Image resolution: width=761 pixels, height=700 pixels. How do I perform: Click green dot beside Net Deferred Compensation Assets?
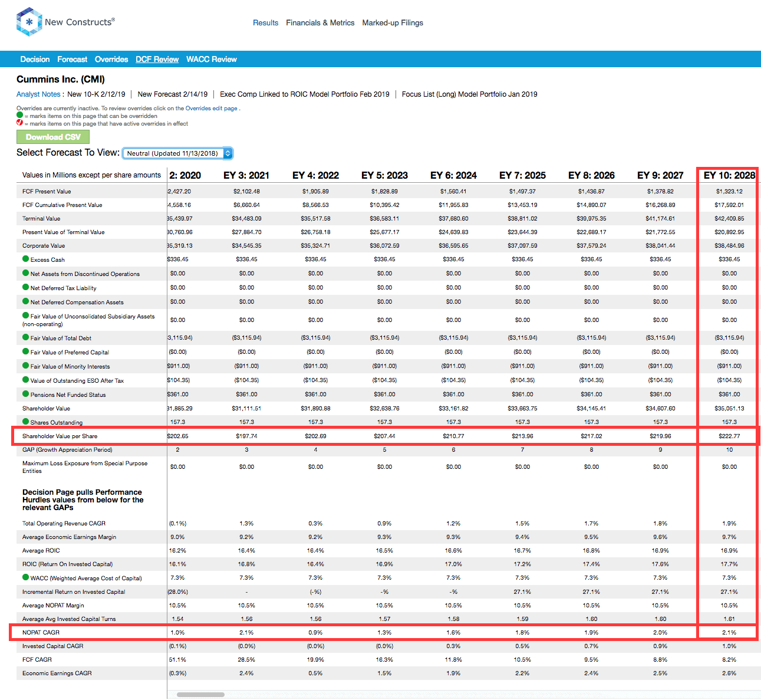tap(25, 301)
